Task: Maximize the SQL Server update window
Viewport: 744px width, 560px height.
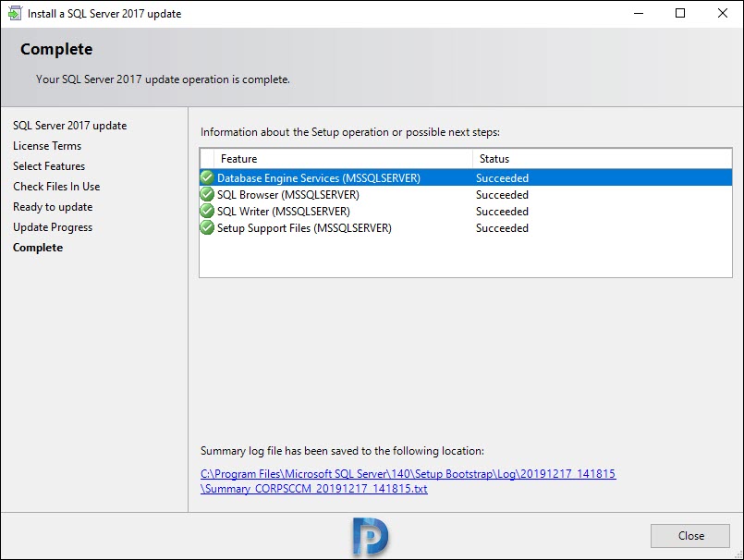Action: tap(680, 13)
